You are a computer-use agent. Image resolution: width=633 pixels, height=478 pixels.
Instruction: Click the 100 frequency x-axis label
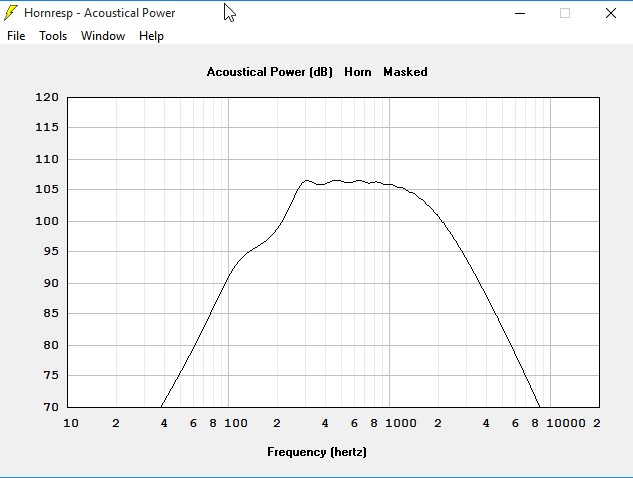click(236, 423)
